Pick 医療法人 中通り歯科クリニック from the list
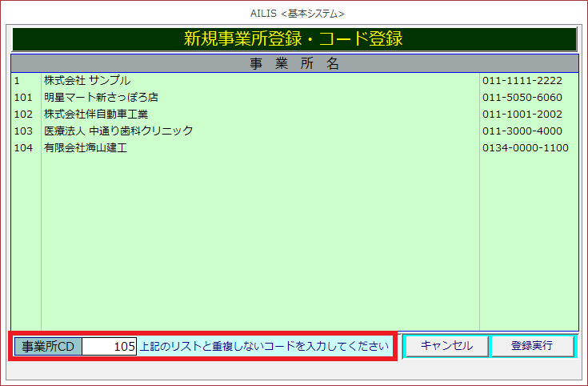The image size is (588, 386). pyautogui.click(x=118, y=131)
